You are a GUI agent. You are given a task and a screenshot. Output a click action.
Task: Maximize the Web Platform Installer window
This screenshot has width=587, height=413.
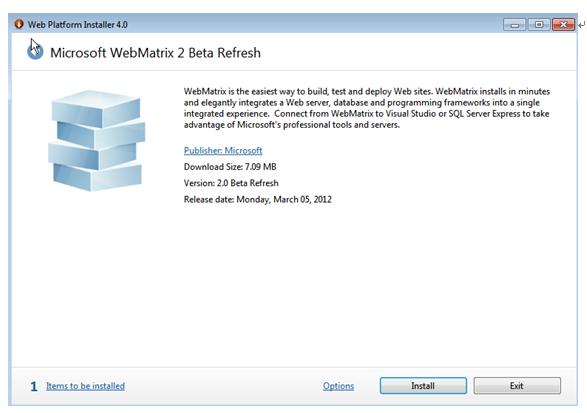(539, 25)
